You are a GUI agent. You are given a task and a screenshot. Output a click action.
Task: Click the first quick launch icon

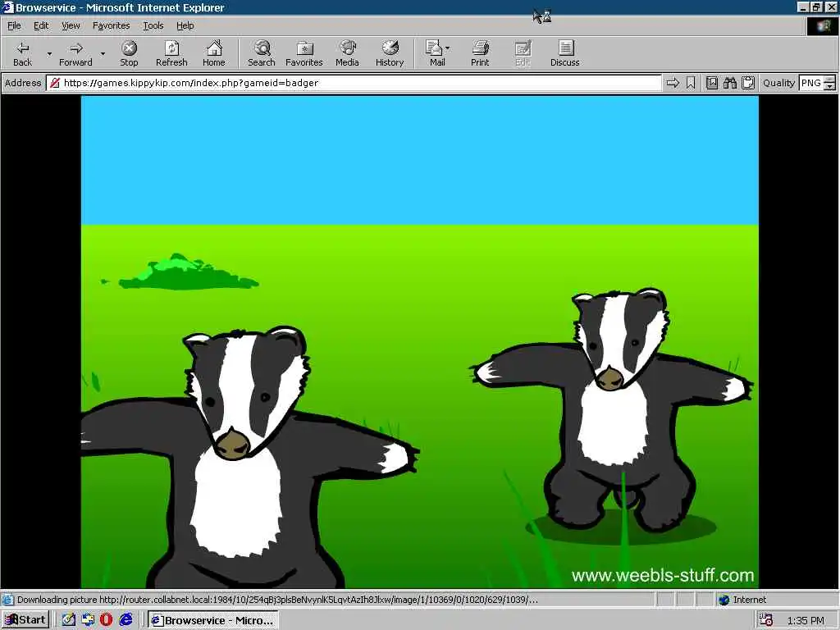(69, 620)
